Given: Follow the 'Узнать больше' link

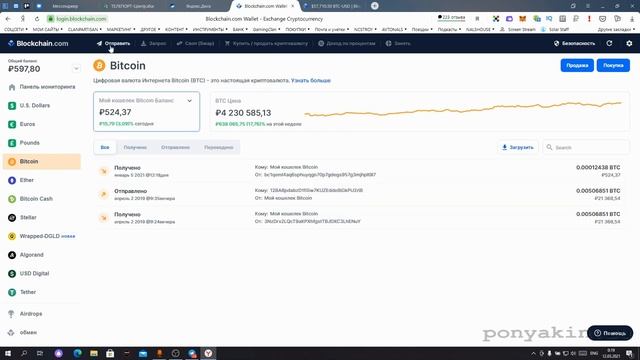Looking at the screenshot, I should coord(311,80).
